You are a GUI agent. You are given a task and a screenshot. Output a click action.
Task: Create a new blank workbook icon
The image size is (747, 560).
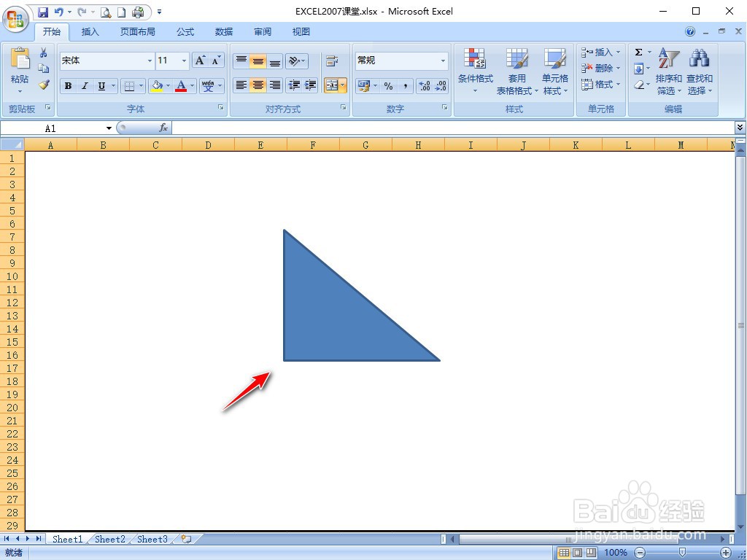point(122,12)
